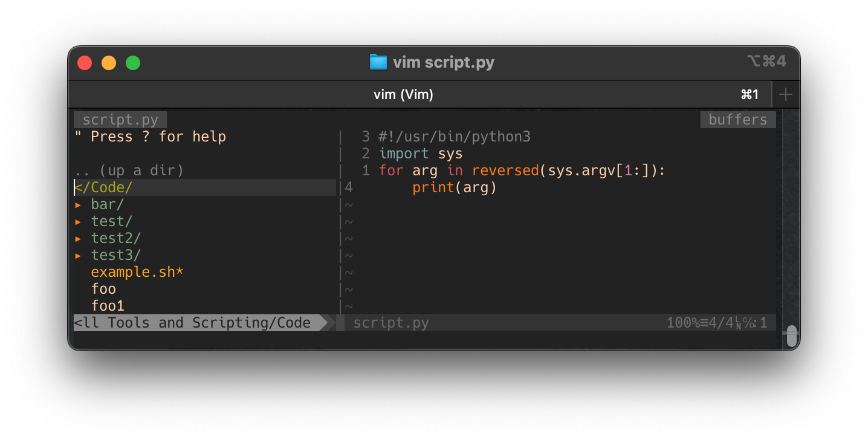Select the foo1 file in tree
The height and width of the screenshot is (440, 868).
[108, 306]
